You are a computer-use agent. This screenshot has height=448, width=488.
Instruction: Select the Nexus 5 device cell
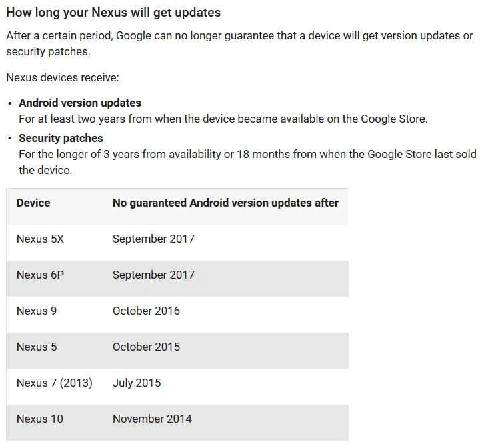pos(37,347)
